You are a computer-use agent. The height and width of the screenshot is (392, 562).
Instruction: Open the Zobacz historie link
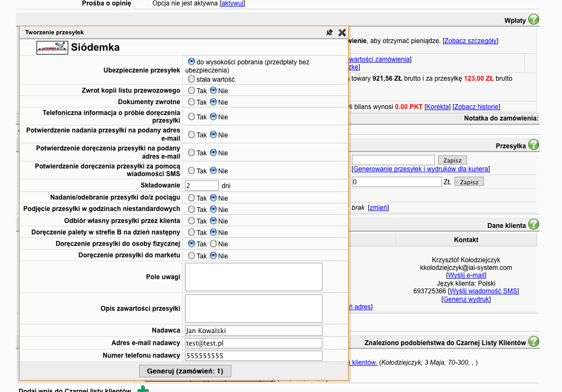click(476, 107)
